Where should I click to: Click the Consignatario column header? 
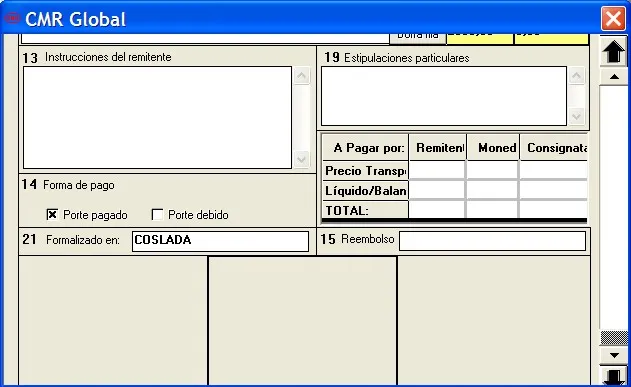(554, 148)
